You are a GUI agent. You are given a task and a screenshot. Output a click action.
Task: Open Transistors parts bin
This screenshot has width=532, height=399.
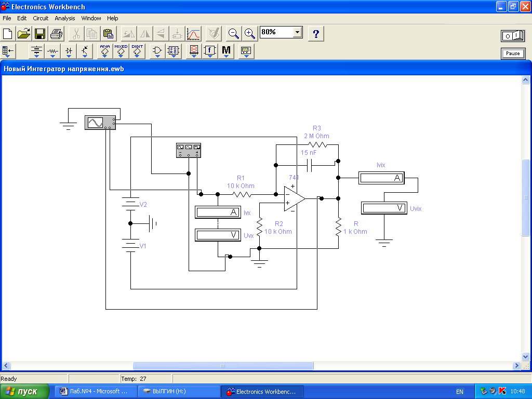tap(85, 51)
